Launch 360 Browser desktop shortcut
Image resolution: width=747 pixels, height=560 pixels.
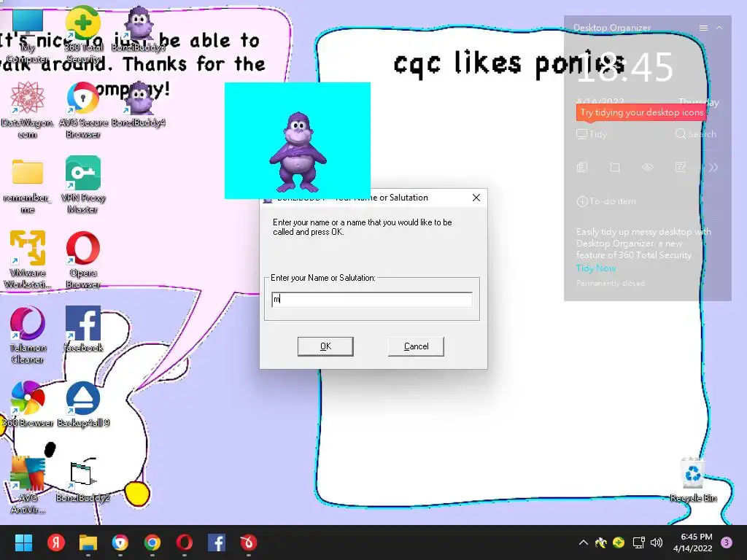point(27,404)
